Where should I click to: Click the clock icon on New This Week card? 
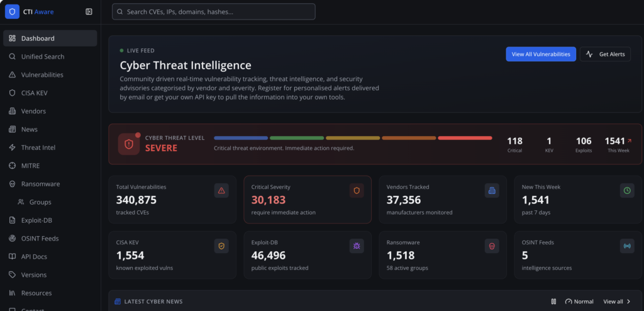point(627,191)
